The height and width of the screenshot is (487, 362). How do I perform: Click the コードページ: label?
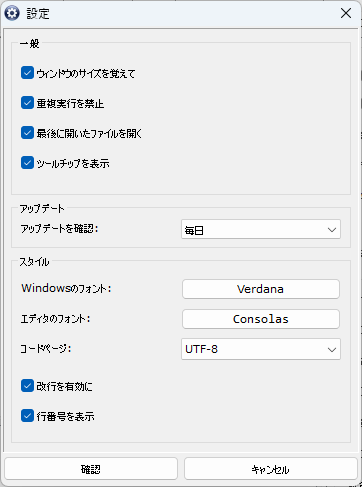(x=46, y=349)
